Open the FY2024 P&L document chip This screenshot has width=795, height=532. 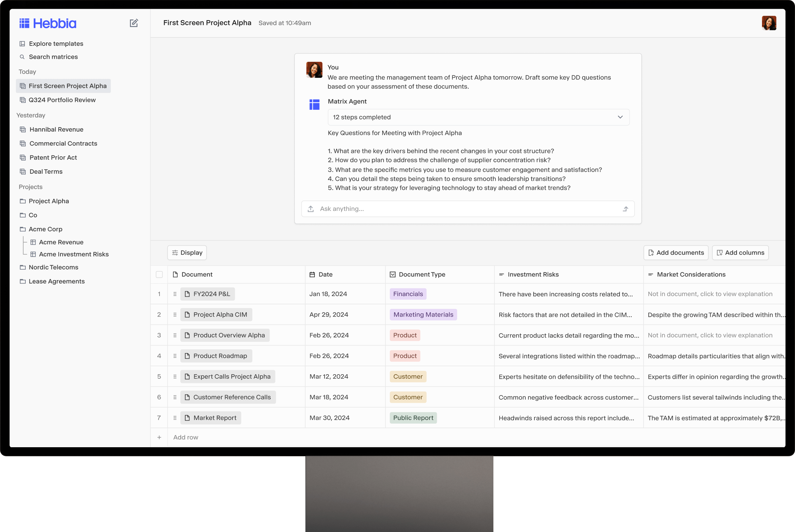(x=207, y=294)
